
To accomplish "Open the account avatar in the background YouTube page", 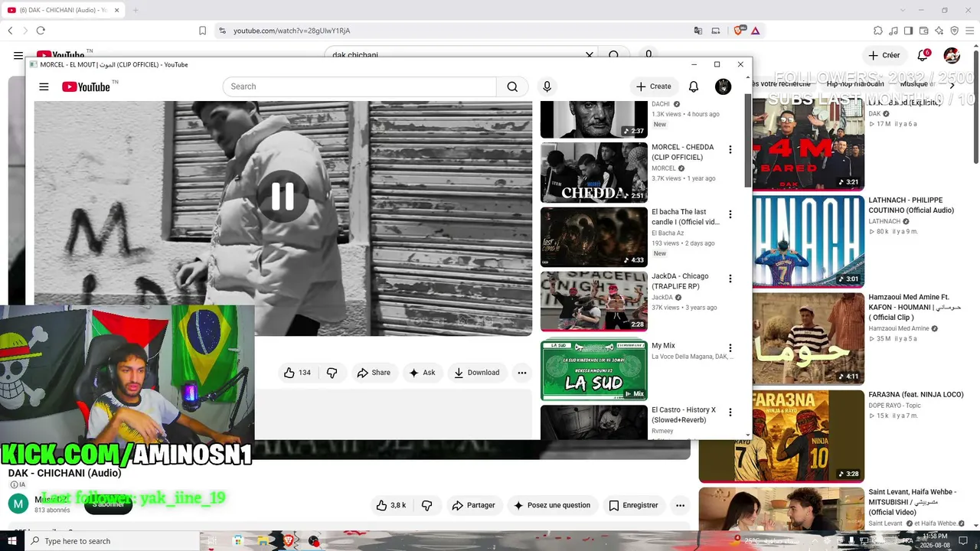I will (952, 55).
